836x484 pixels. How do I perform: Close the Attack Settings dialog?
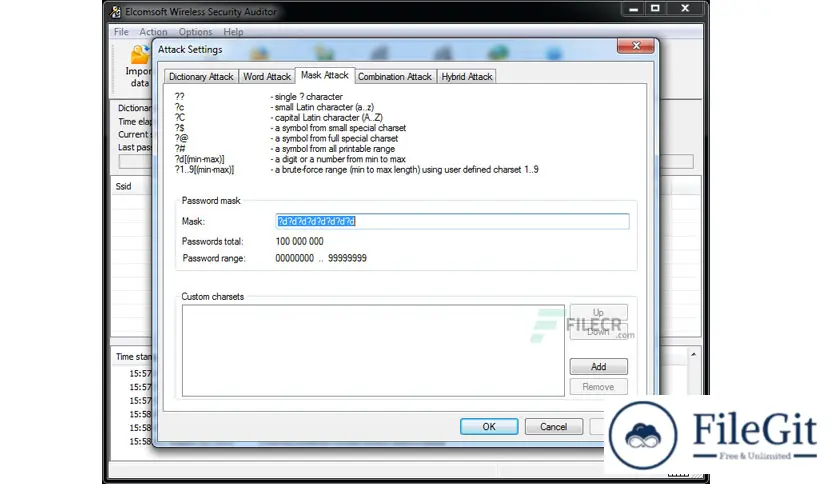click(x=636, y=46)
